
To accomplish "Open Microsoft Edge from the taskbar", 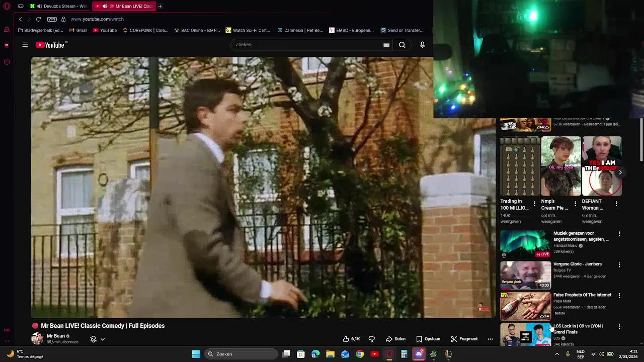I will point(315,354).
